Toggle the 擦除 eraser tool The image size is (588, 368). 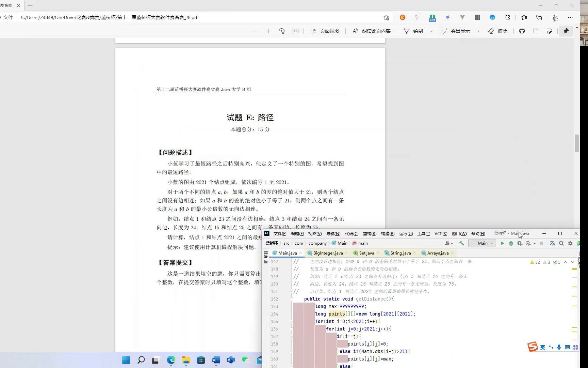click(498, 31)
